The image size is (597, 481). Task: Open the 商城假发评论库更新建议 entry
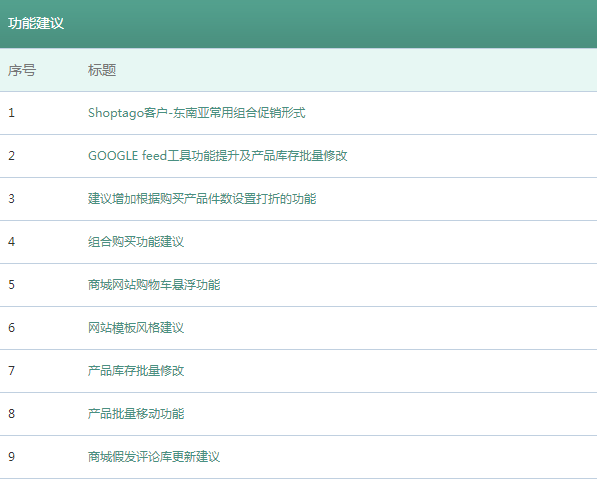pyautogui.click(x=154, y=457)
